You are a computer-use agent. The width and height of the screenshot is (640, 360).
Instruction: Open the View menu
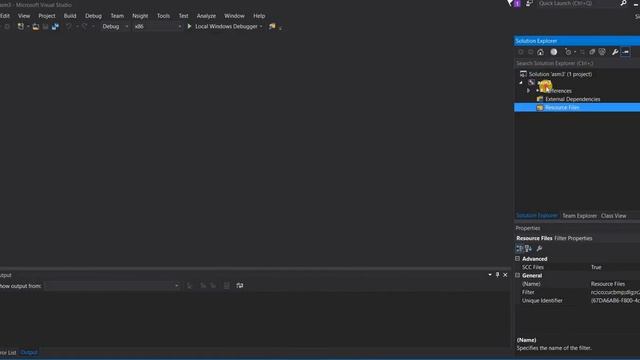pyautogui.click(x=24, y=16)
